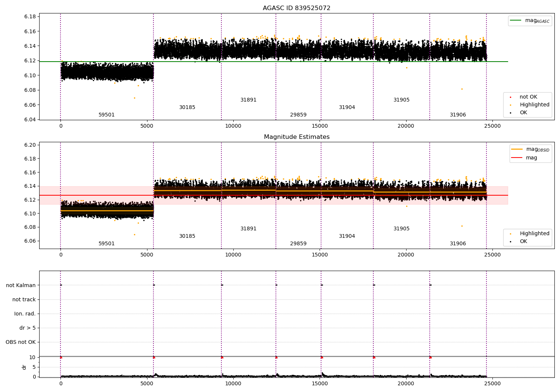Viewport: 560px width, 392px height.
Task: Click 'Highlighted' legend entry in Magnitude Estimates plot
Action: tap(535, 234)
